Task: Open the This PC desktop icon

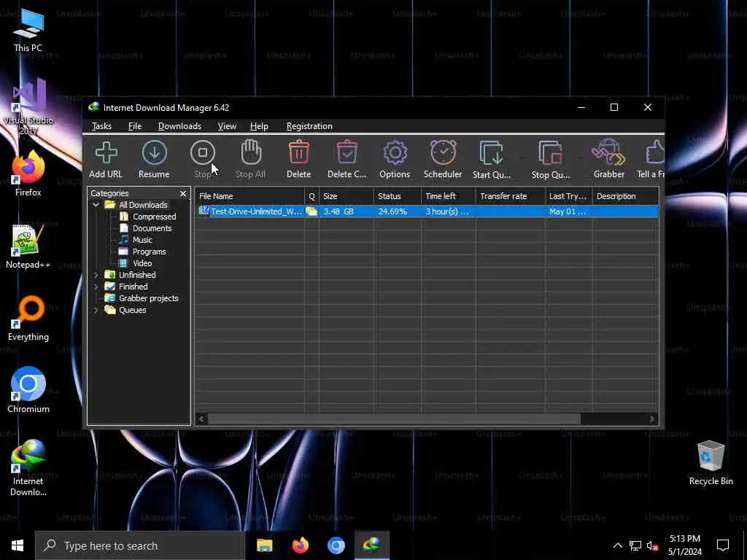Action: (x=28, y=31)
